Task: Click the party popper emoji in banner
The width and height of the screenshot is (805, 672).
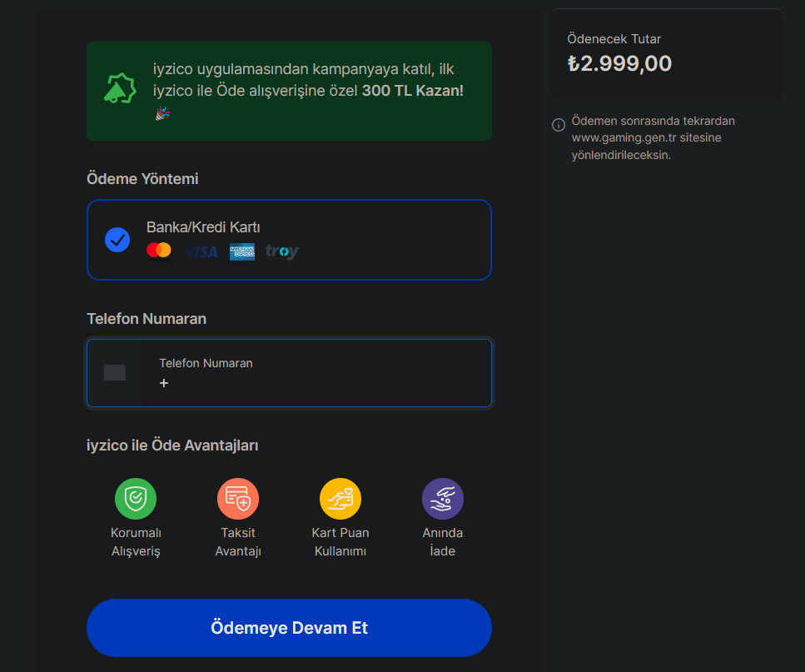Action: 162,113
